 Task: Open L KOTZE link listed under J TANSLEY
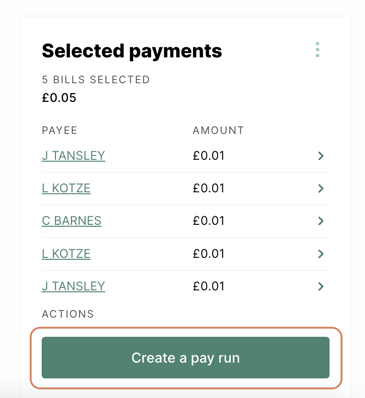(x=66, y=188)
